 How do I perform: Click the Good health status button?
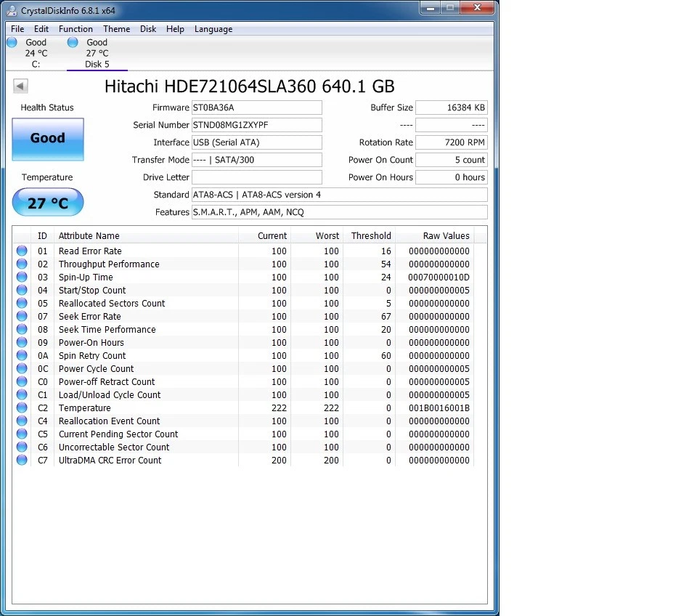(x=48, y=139)
